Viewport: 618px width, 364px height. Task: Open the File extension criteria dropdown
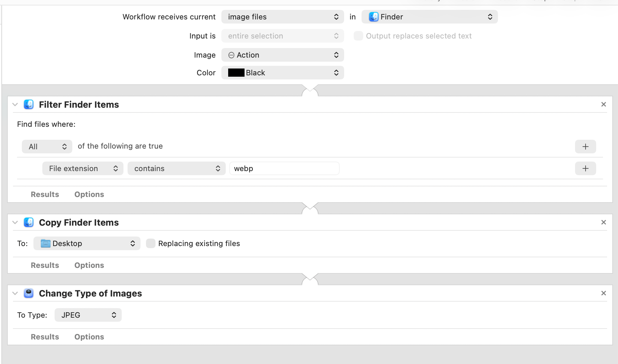point(83,168)
